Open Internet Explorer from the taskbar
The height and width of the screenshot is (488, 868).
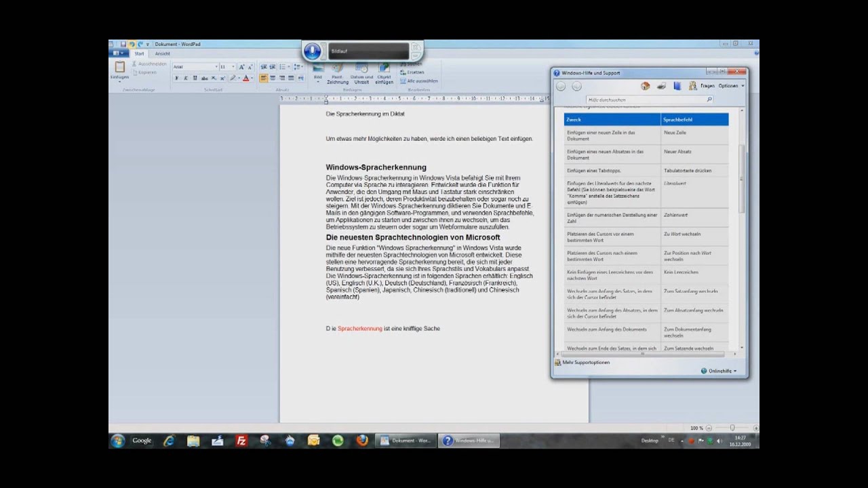click(169, 441)
